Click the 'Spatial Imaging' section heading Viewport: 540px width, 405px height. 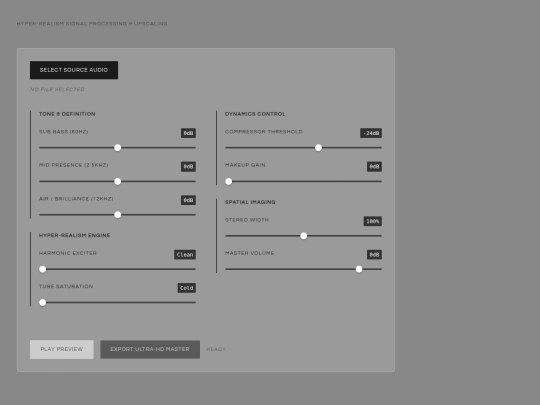pyautogui.click(x=250, y=202)
